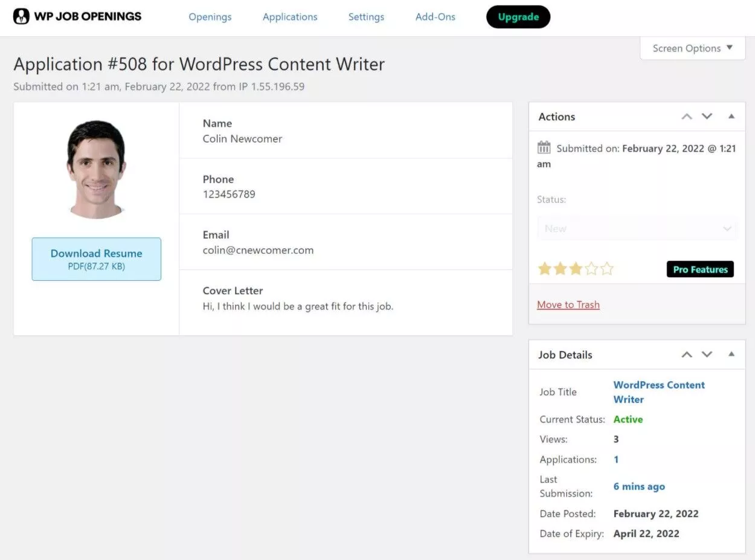Move Job Details panel down
Image resolution: width=755 pixels, height=560 pixels.
[707, 355]
